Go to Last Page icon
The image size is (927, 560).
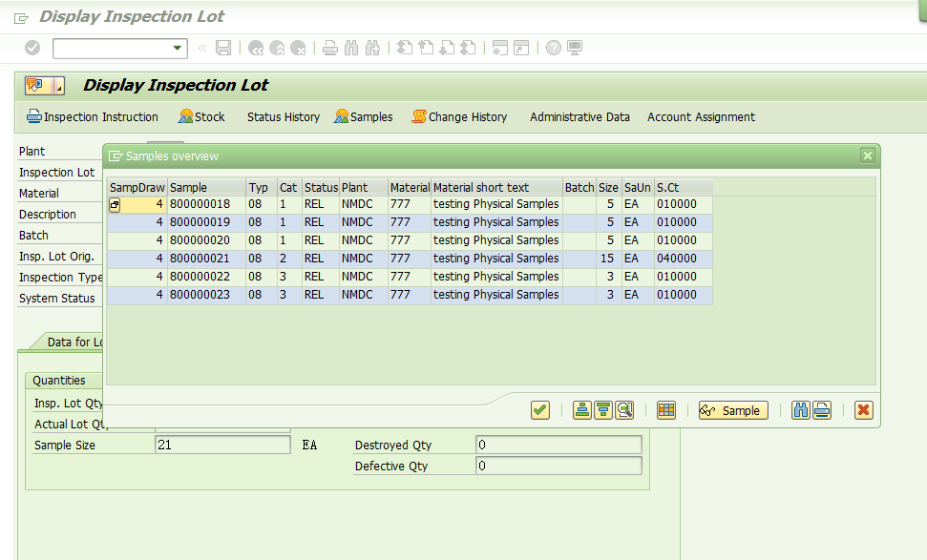(x=468, y=48)
